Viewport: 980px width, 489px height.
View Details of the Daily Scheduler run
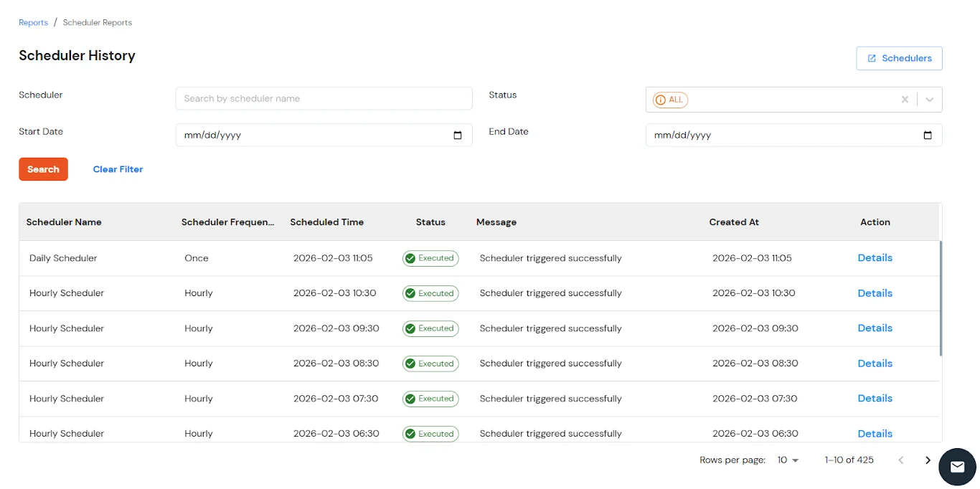[x=875, y=258]
